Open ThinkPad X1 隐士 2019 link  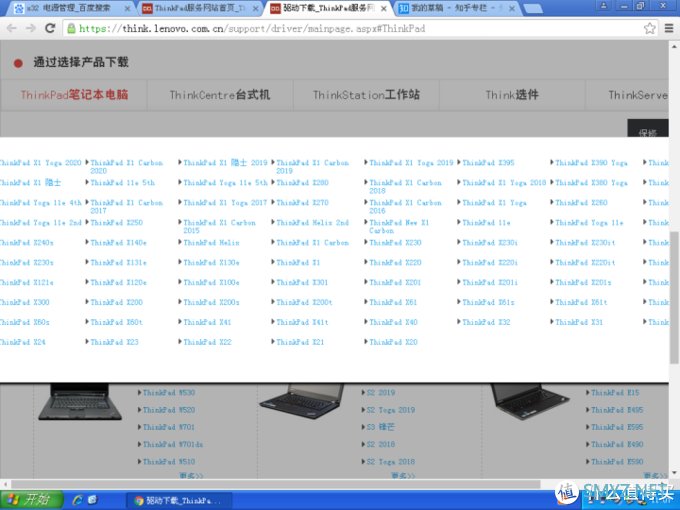pos(226,163)
